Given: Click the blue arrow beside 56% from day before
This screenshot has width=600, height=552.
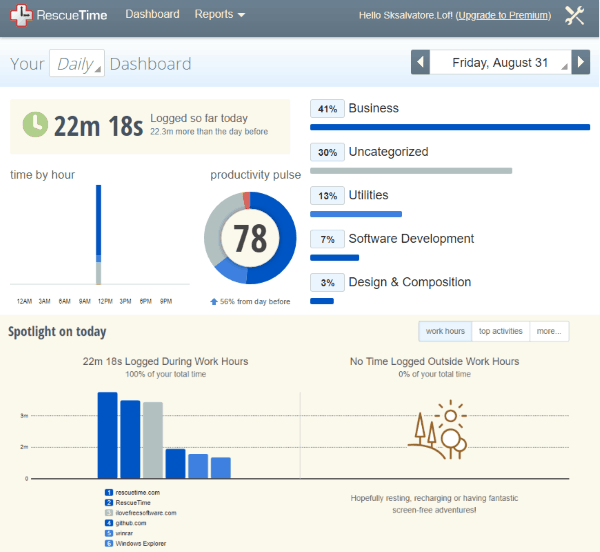Looking at the screenshot, I should click(213, 301).
